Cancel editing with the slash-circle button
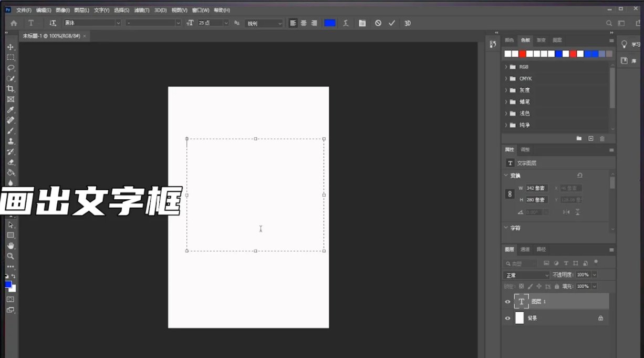 [x=378, y=23]
